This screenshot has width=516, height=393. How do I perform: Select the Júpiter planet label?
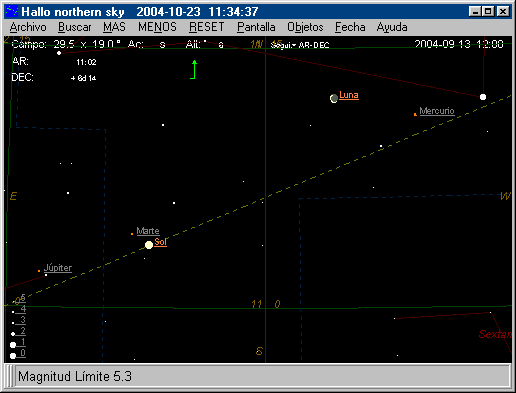point(58,268)
